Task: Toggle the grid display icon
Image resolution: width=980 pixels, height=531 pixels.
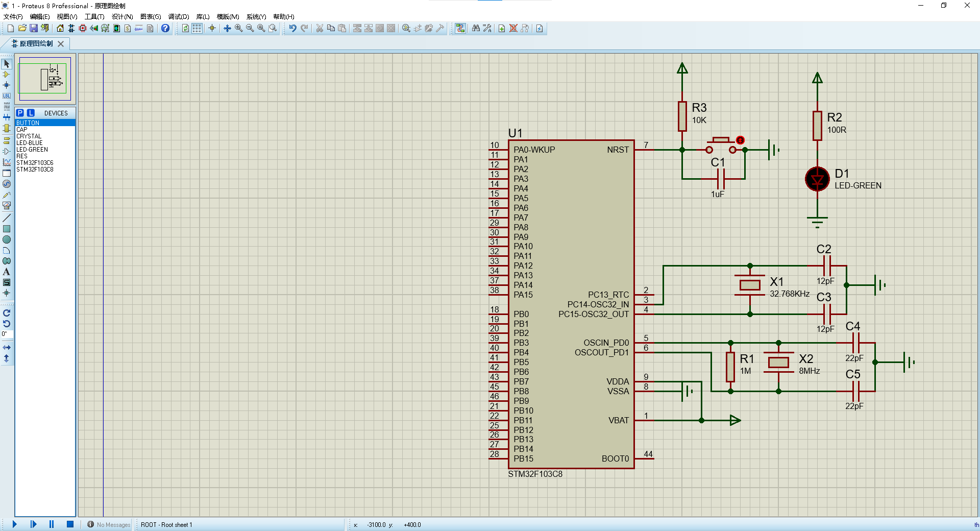Action: coord(197,29)
